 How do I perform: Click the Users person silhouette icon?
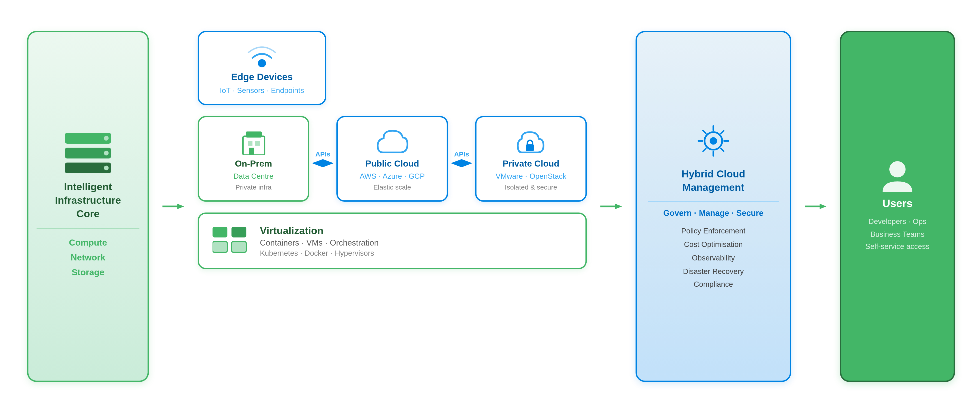click(x=897, y=176)
